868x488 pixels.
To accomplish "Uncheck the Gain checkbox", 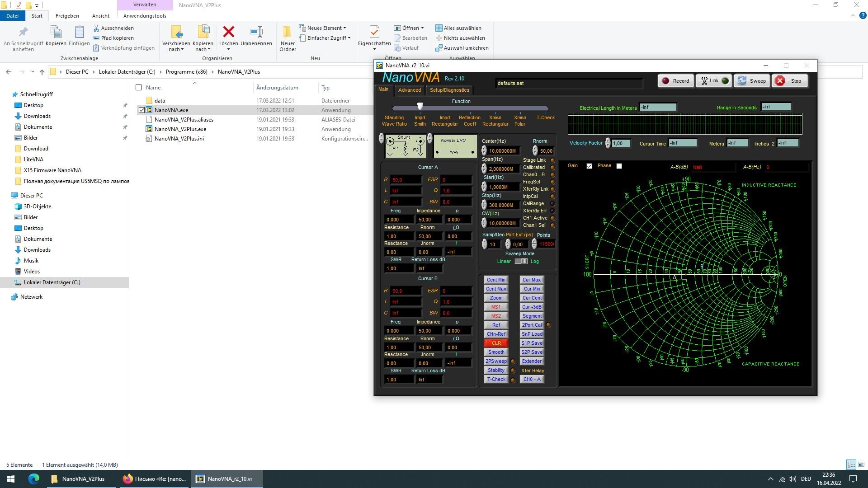I will (589, 166).
